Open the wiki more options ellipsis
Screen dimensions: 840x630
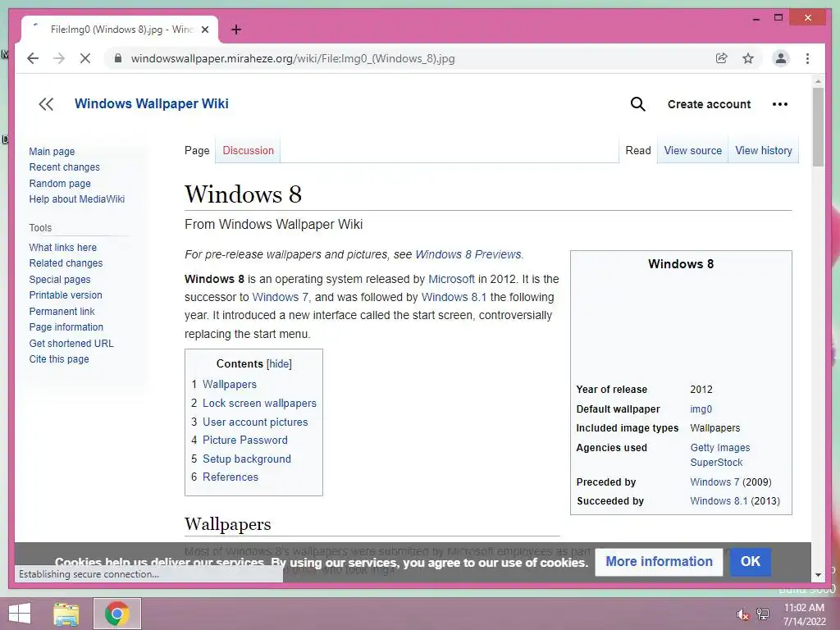click(x=780, y=104)
